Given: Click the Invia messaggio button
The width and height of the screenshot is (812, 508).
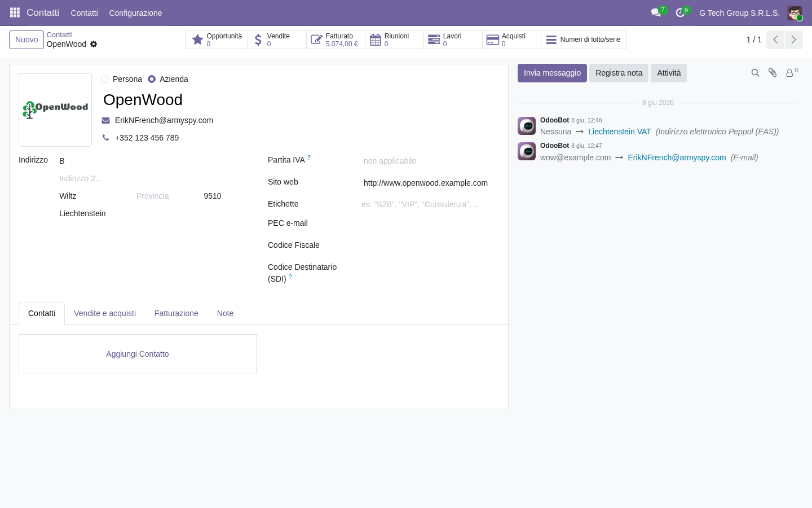Looking at the screenshot, I should (x=552, y=73).
